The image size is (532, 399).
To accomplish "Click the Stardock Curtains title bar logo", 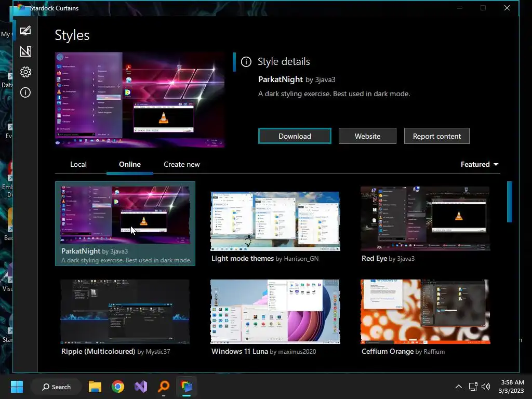I will (x=21, y=8).
